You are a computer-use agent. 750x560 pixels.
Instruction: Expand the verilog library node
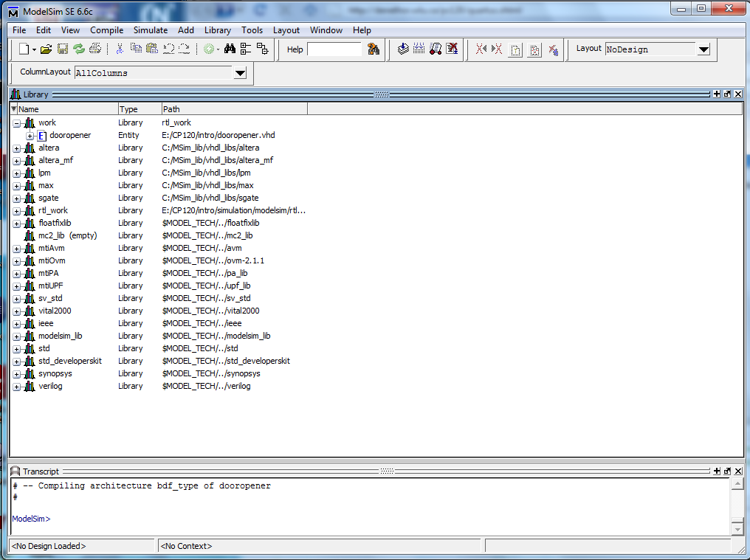(x=17, y=387)
